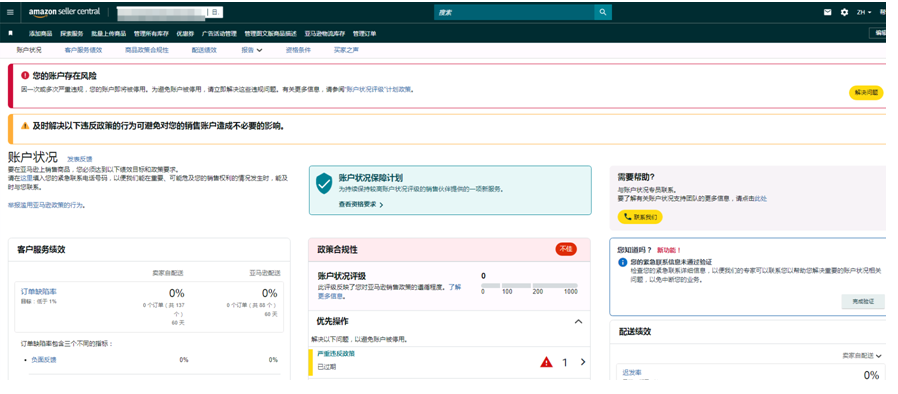
Task: Click the yellow 解决问题 button
Action: [x=866, y=93]
